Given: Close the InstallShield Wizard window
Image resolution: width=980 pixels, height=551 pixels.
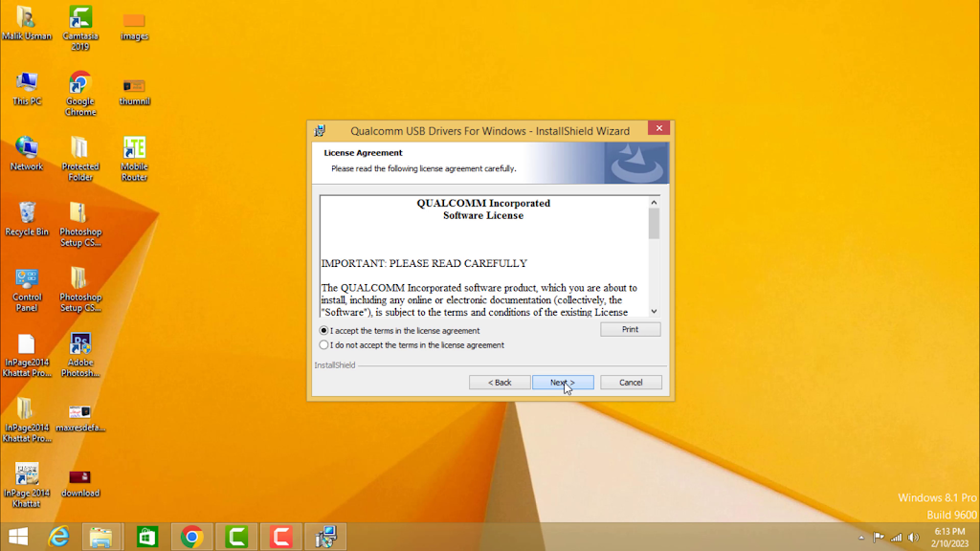Looking at the screenshot, I should click(658, 128).
